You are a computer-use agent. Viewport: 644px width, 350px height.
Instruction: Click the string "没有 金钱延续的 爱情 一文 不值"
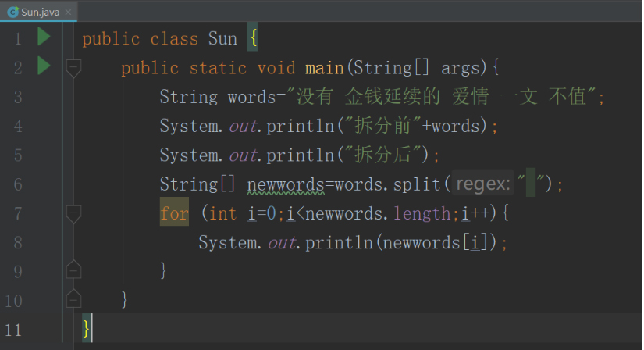(442, 97)
